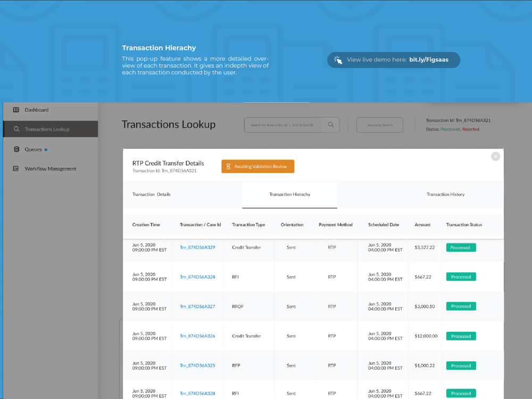Switch to Transaction Details tab
This screenshot has height=399, width=532.
coord(151,194)
